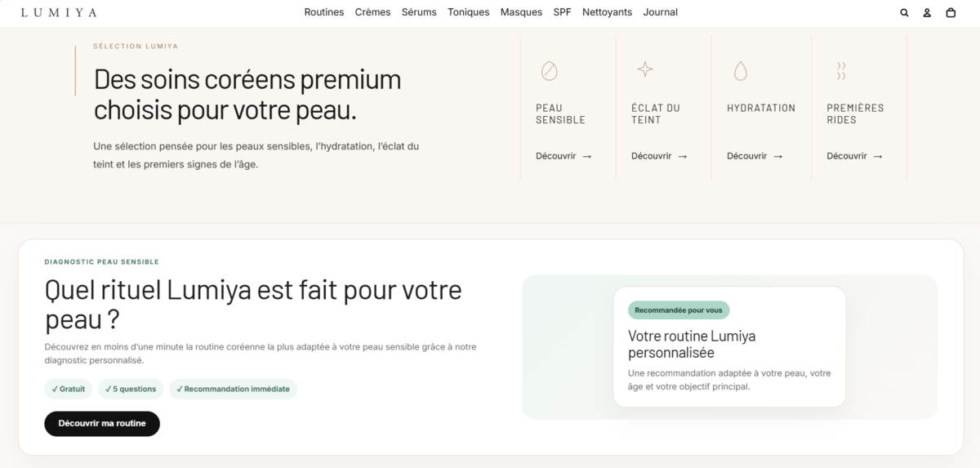Click the Des soins coréens premium heading
The height and width of the screenshot is (468, 980).
[247, 95]
